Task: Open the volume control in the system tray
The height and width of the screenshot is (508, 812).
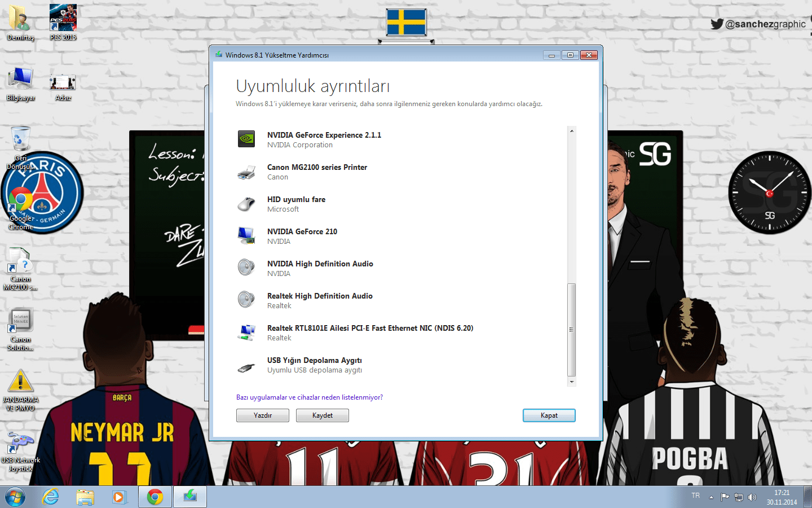Action: (752, 497)
